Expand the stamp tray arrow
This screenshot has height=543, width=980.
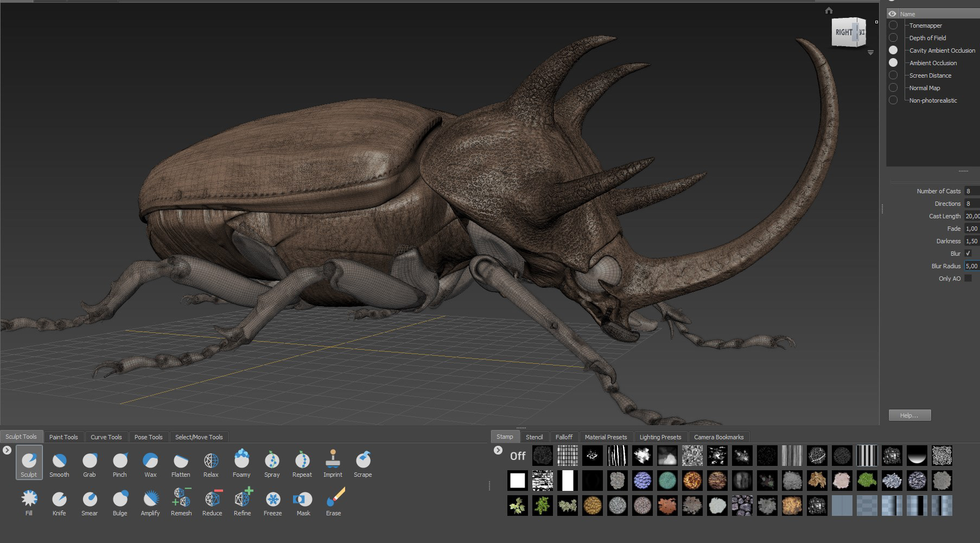tap(498, 450)
